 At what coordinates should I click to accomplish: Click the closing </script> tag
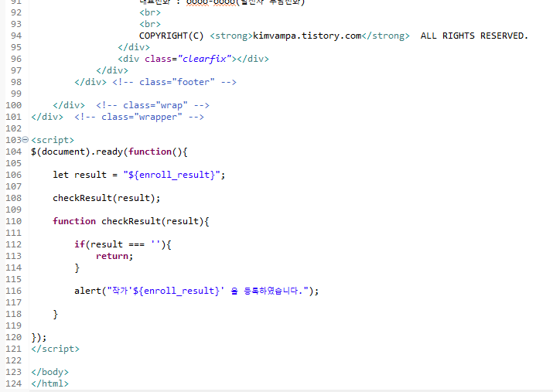coord(56,349)
